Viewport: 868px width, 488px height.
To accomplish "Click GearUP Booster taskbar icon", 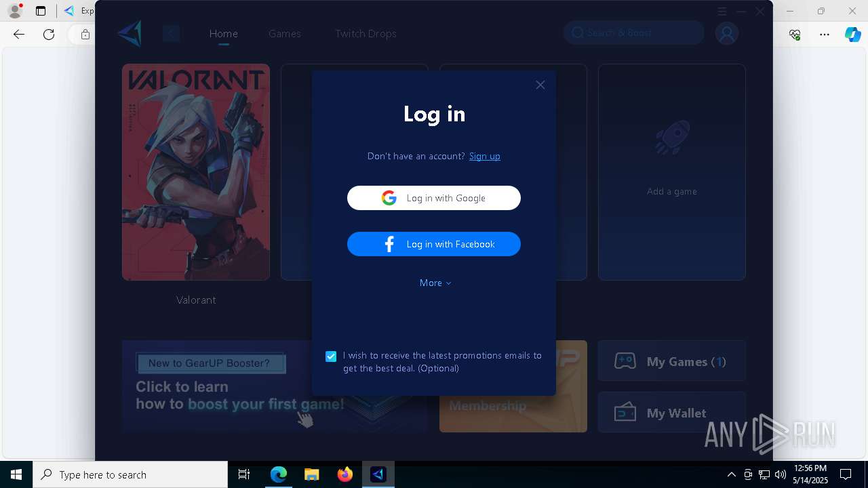I will coord(378,474).
